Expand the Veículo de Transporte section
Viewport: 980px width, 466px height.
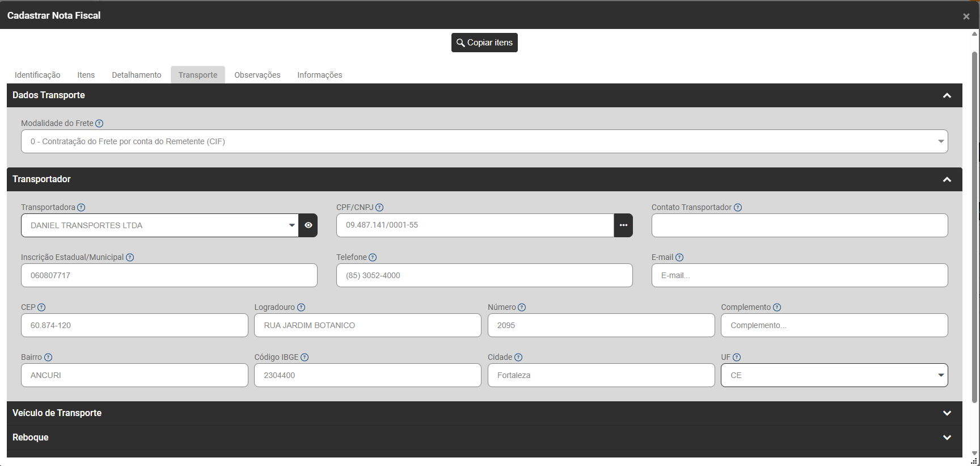click(x=947, y=413)
